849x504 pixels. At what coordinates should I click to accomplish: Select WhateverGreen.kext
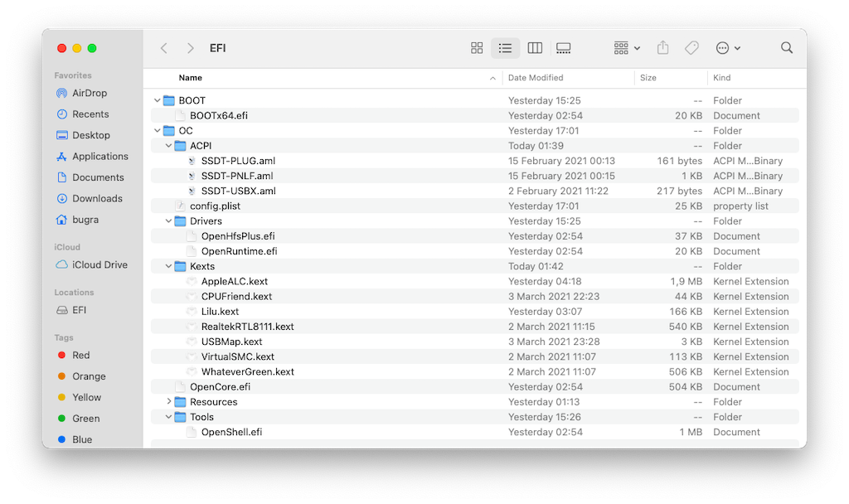(475, 372)
